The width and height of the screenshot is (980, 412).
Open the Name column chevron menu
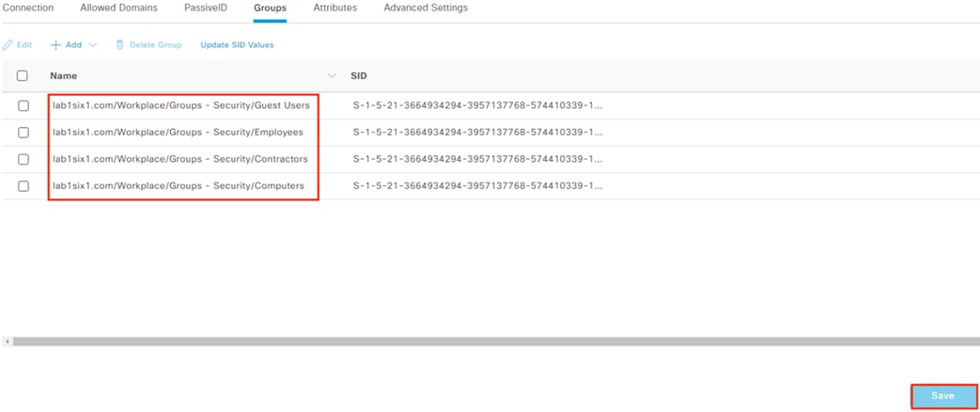[332, 76]
